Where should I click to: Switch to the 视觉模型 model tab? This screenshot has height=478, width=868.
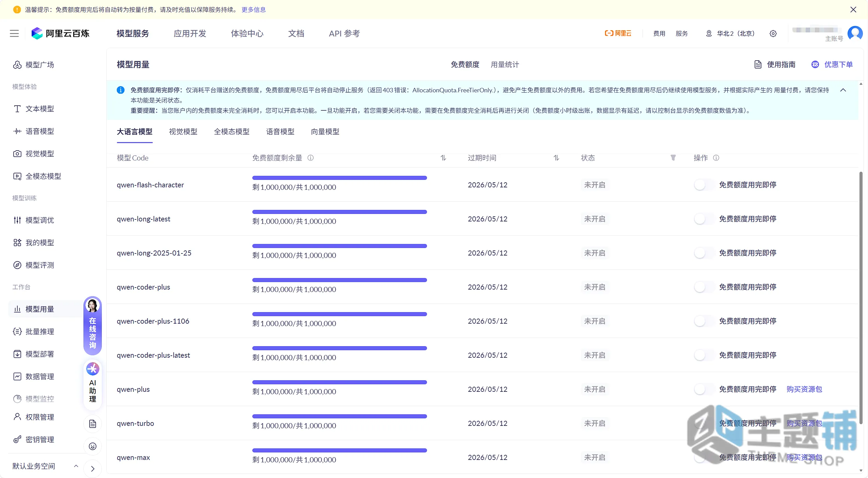click(183, 132)
